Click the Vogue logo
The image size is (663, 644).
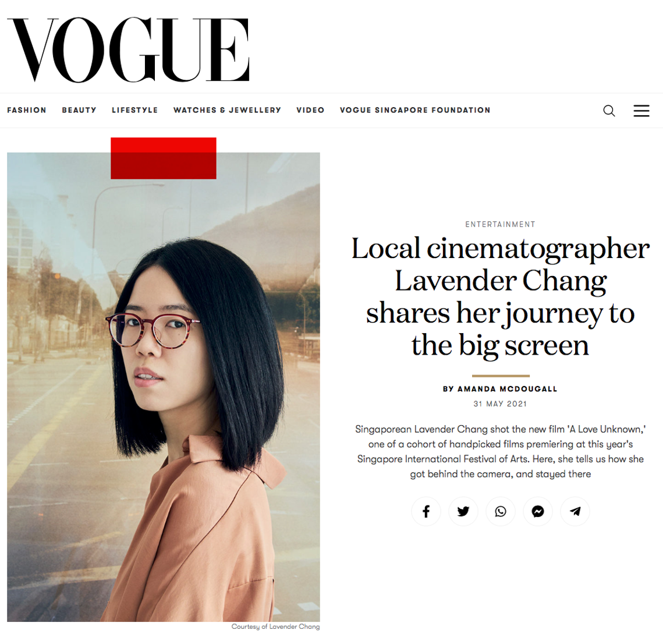(x=129, y=49)
